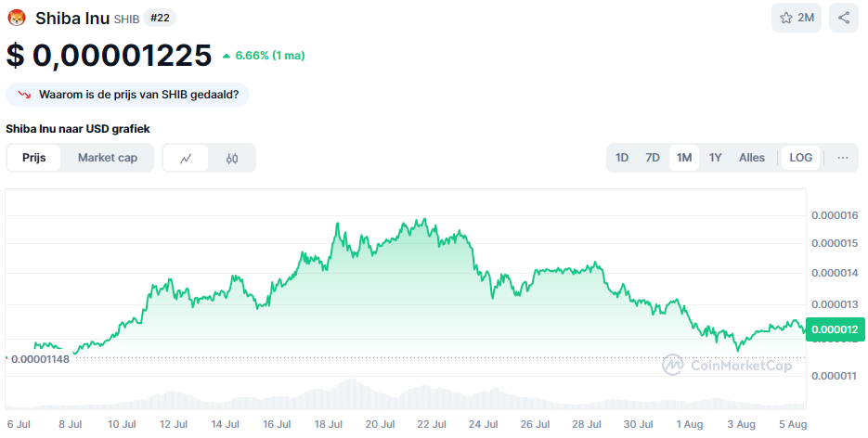The image size is (868, 438).
Task: Click the 14 Jul date label
Action: [226, 424]
